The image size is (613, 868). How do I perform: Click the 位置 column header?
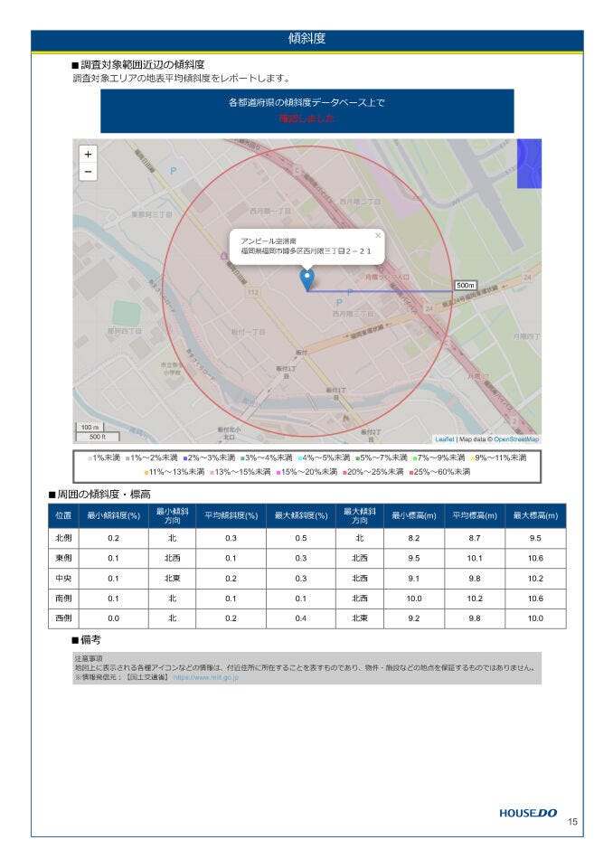point(63,515)
